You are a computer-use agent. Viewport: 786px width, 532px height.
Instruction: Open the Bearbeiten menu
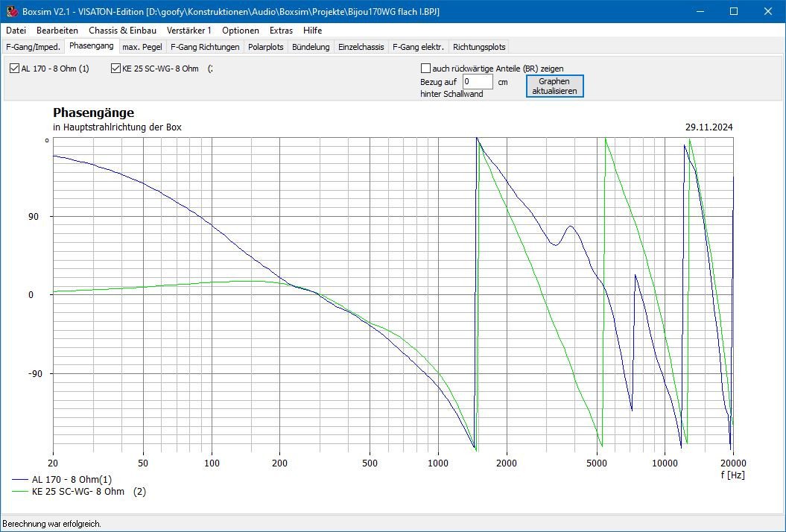pos(57,31)
